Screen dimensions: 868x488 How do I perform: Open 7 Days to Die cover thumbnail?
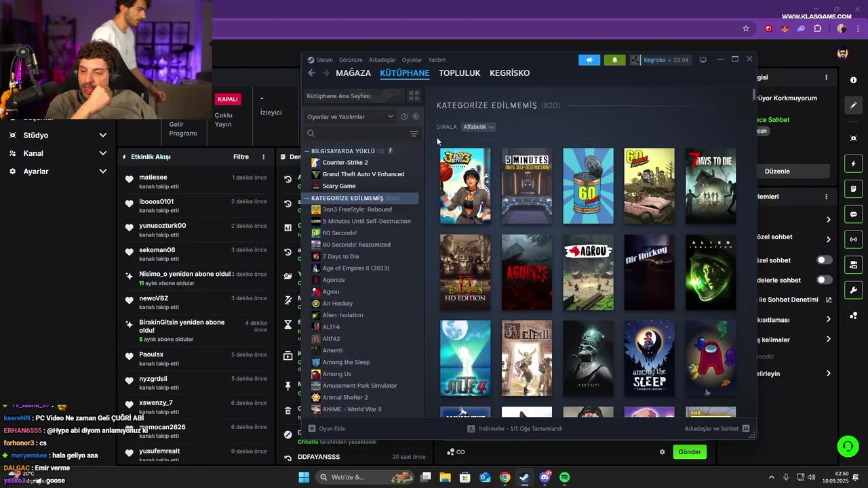pyautogui.click(x=711, y=186)
